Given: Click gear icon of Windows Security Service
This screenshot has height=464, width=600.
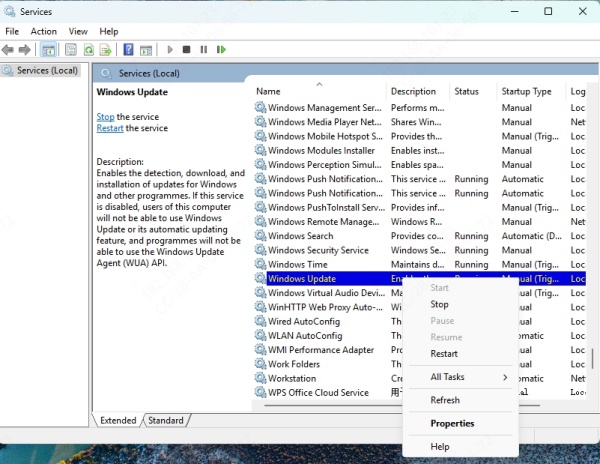Looking at the screenshot, I should [260, 250].
